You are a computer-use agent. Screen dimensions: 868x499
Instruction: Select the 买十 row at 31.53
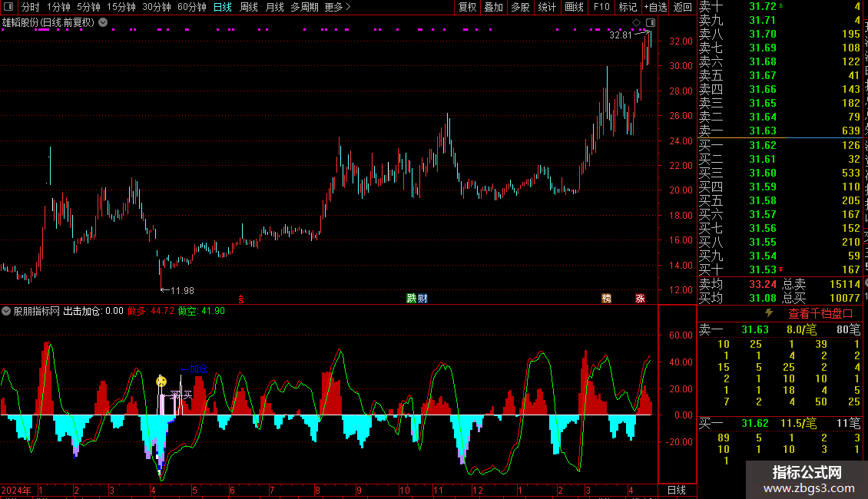tap(780, 269)
